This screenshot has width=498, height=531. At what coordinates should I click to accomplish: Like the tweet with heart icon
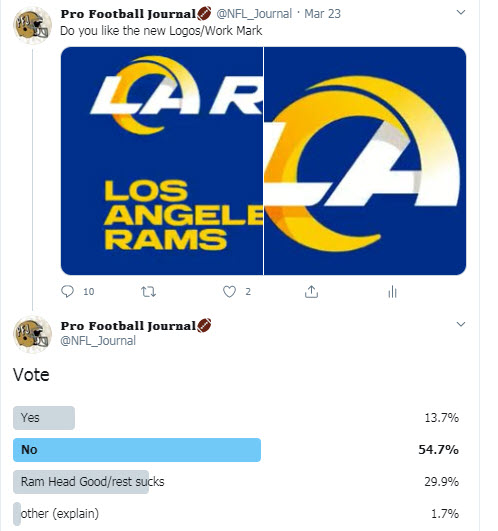pos(230,291)
